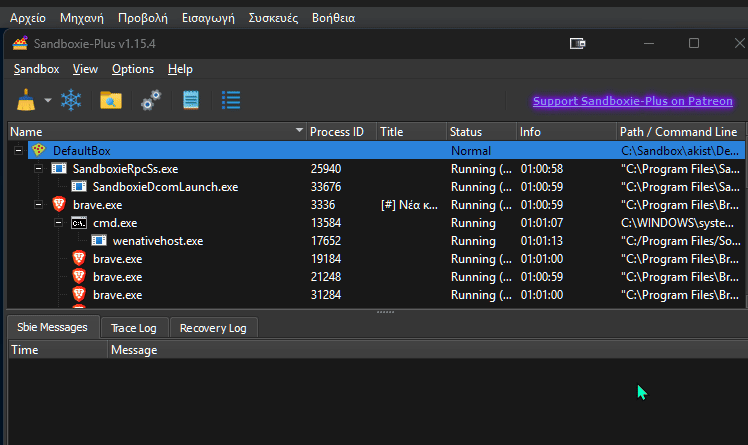Click the Process ID column header
The image size is (748, 445).
[341, 132]
